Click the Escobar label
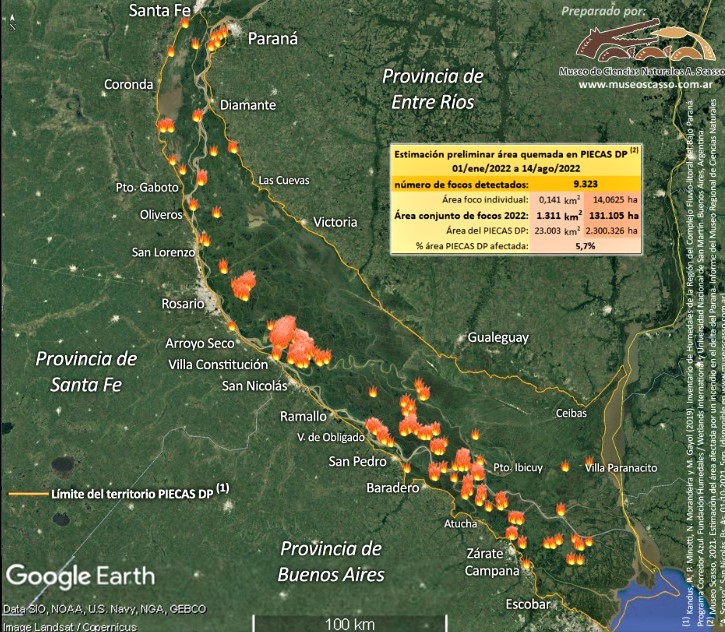Image resolution: width=725 pixels, height=632 pixels. 526,605
